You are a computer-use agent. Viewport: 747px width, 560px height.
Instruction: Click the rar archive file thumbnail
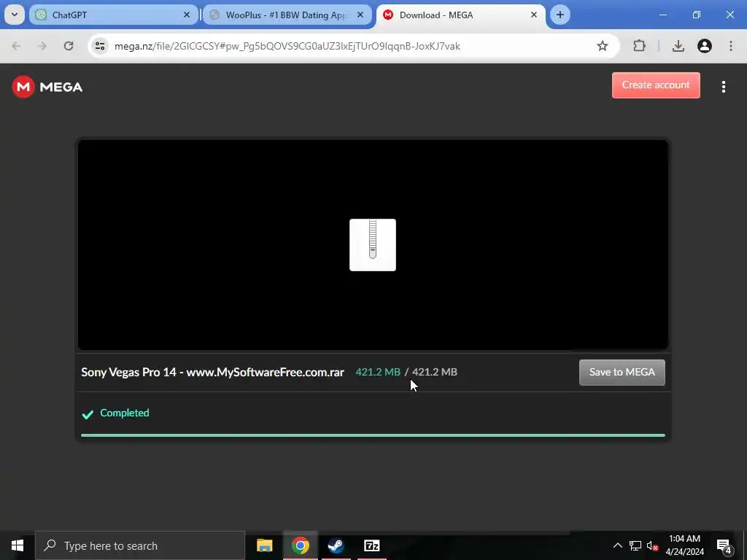[373, 245]
